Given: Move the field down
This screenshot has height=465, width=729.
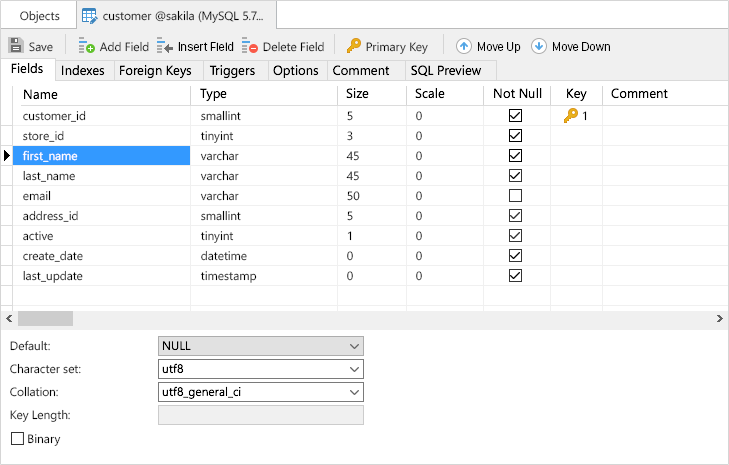Looking at the screenshot, I should [x=539, y=46].
